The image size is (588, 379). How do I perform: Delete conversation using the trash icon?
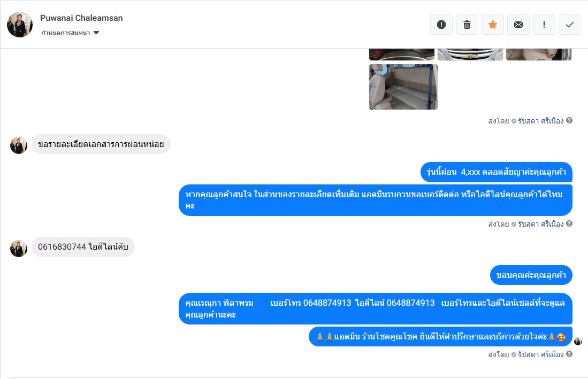coord(467,25)
